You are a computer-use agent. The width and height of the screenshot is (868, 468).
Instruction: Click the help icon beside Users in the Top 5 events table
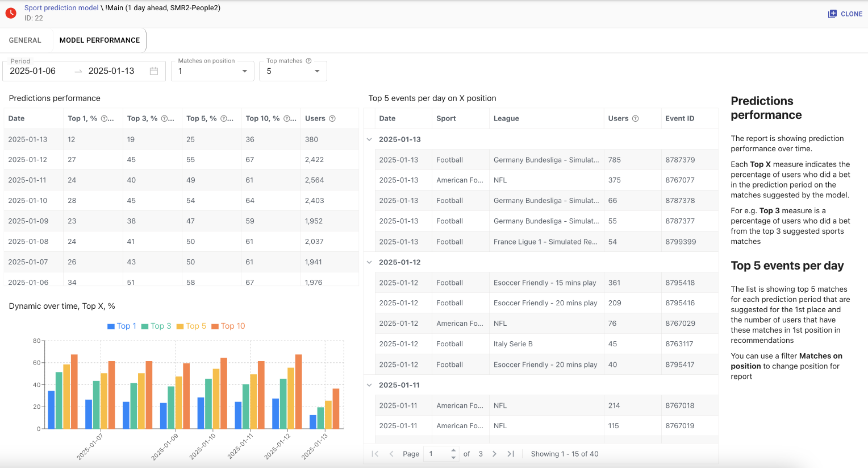[635, 119]
